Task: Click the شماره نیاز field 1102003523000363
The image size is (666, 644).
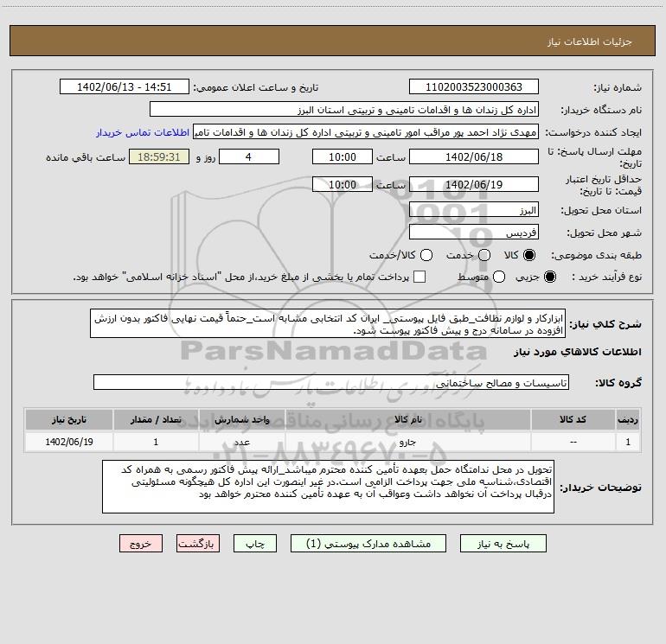Action: (474, 87)
